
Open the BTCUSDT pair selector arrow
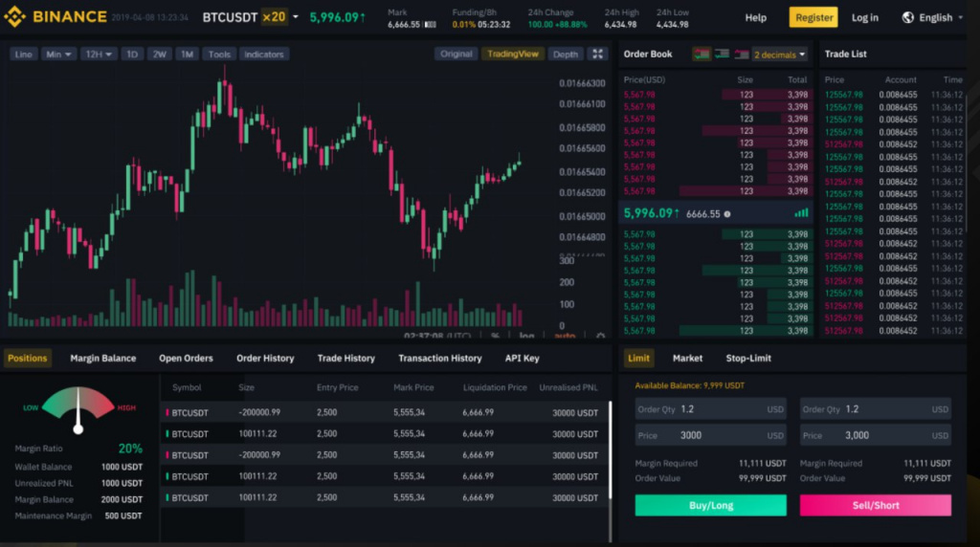pyautogui.click(x=296, y=17)
